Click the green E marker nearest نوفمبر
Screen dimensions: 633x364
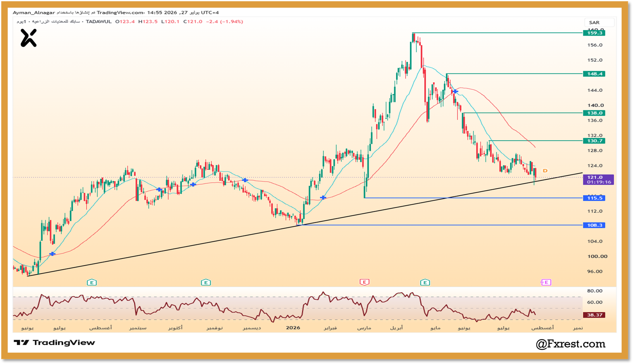[206, 282]
